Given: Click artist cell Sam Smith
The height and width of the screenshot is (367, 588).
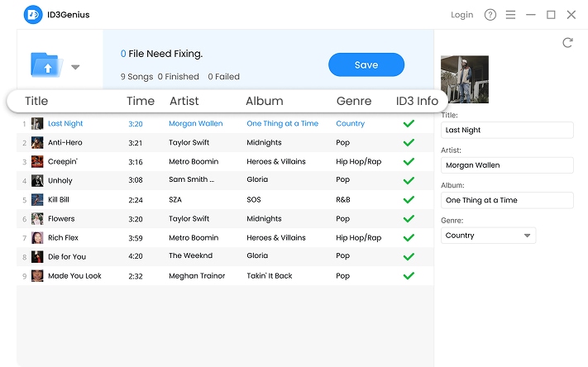Looking at the screenshot, I should tap(191, 179).
